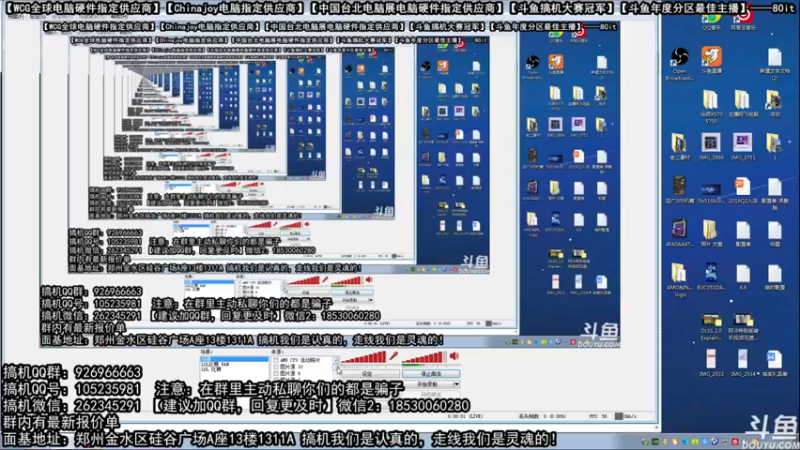Toggle the 图片源 10 source checkbox

tap(276, 367)
